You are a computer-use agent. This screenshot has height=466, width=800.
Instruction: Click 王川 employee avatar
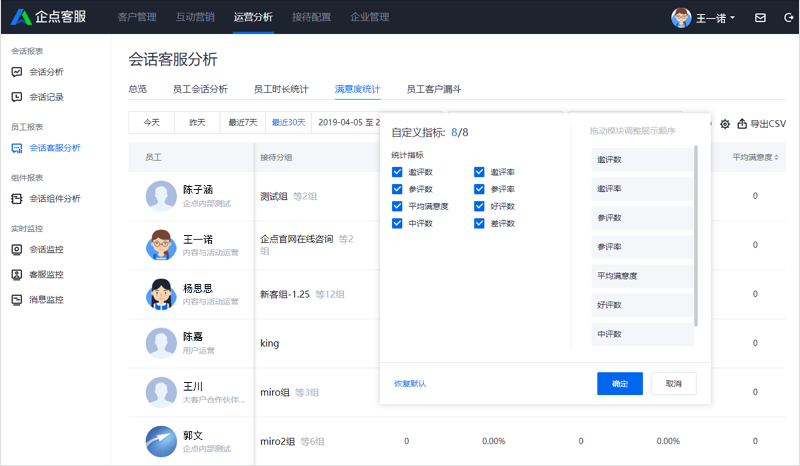point(161,392)
